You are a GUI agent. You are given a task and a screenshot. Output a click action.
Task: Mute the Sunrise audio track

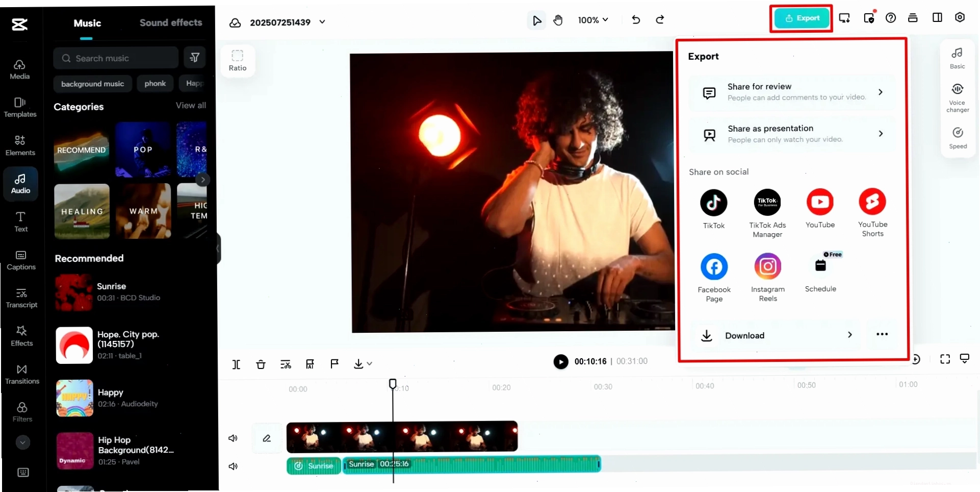(x=233, y=466)
